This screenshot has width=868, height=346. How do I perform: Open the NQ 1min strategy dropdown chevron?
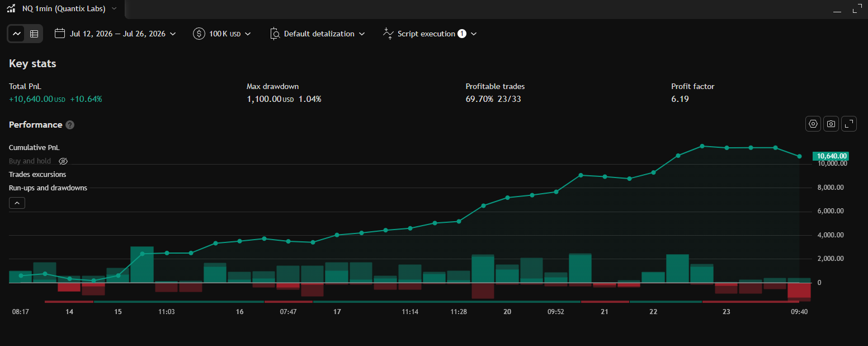[114, 8]
